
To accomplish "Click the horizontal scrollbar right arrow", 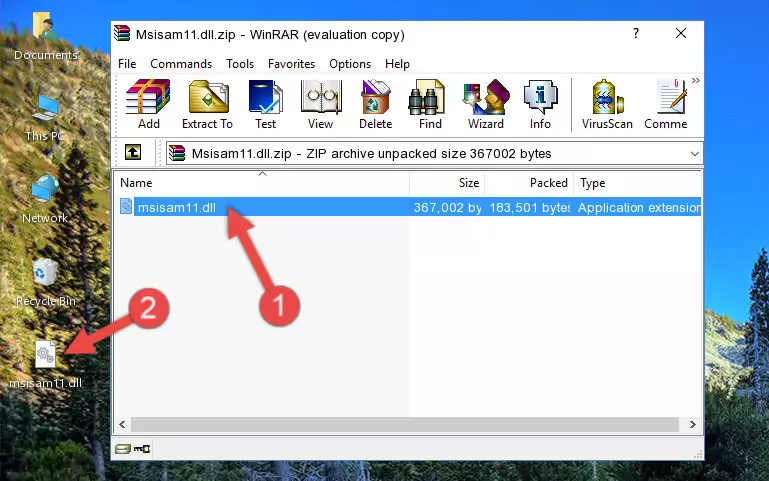I will pyautogui.click(x=692, y=425).
